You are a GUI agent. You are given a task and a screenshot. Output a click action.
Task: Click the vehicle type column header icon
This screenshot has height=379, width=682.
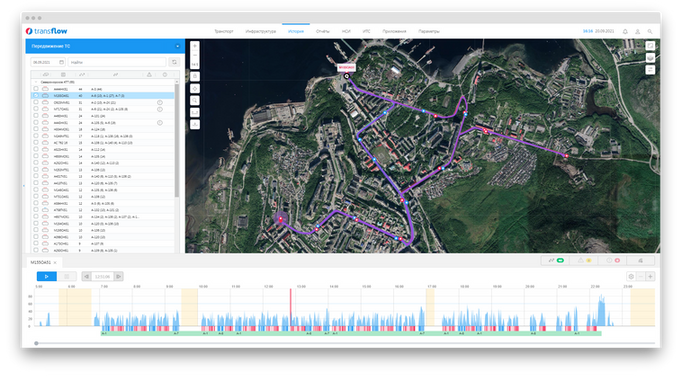tap(45, 75)
